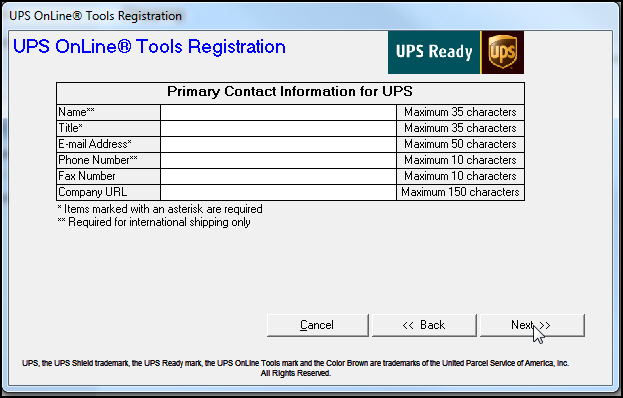623x398 pixels.
Task: Click the 'Name**' label
Action: point(76,112)
